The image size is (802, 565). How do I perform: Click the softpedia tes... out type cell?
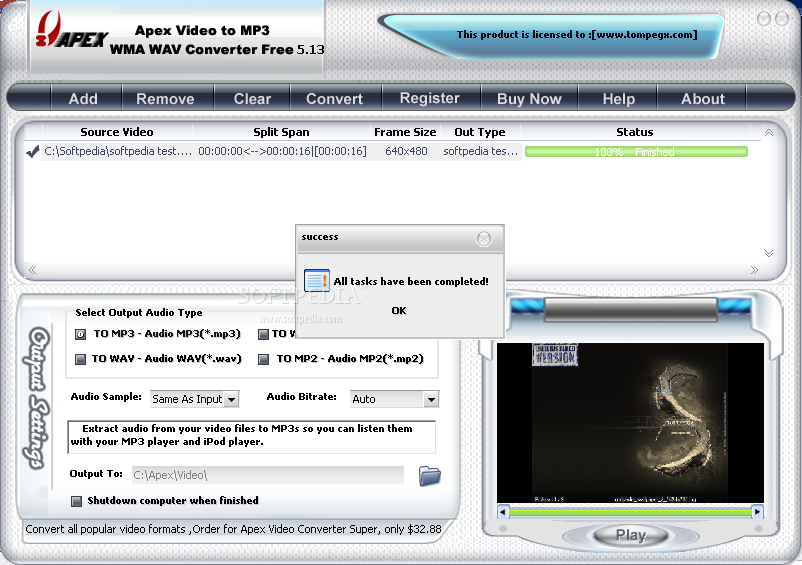[x=480, y=151]
